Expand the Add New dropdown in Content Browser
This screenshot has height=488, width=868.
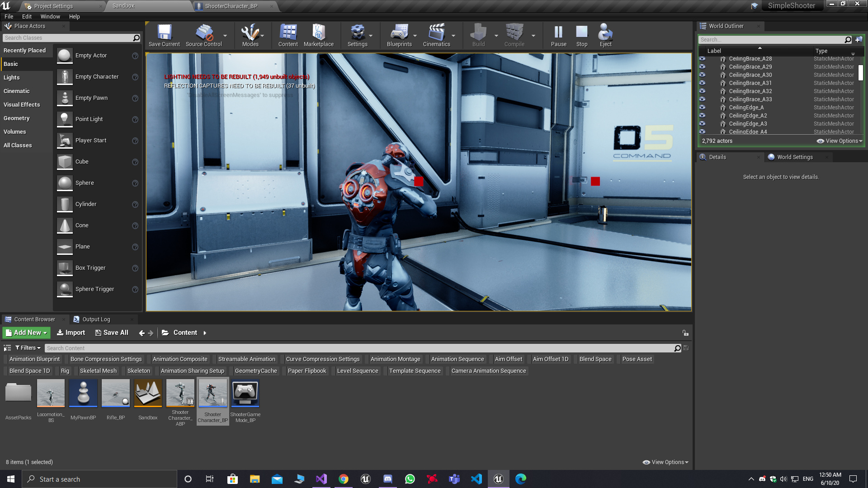(x=26, y=333)
